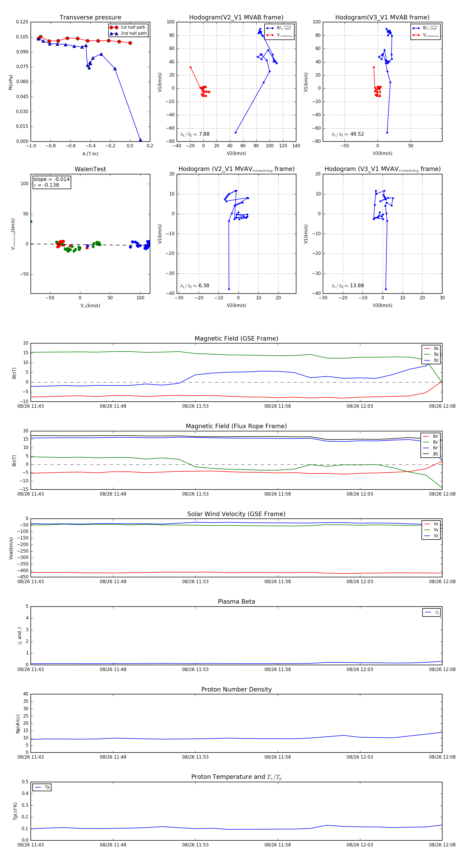Viewport: 473px width, 868px height.
Task: Click '|B|' legend entry in flux rope plot
Action: [x=431, y=454]
